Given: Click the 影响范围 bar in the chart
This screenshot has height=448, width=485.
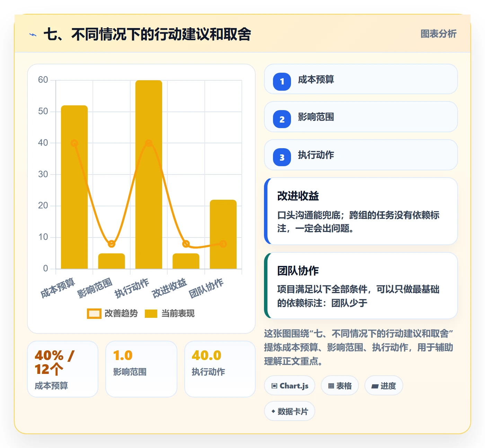Looking at the screenshot, I should 112,261.
